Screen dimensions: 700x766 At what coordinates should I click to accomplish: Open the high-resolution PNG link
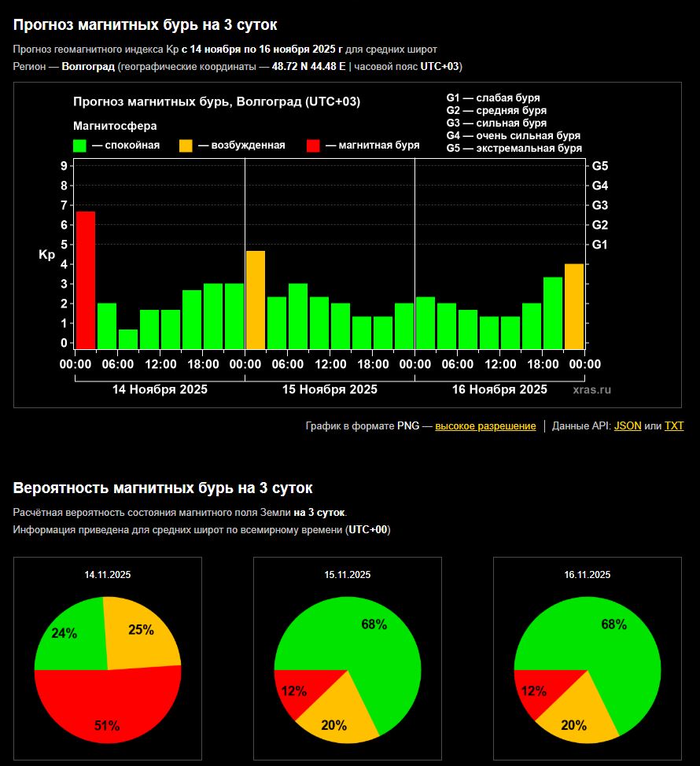[x=485, y=425]
